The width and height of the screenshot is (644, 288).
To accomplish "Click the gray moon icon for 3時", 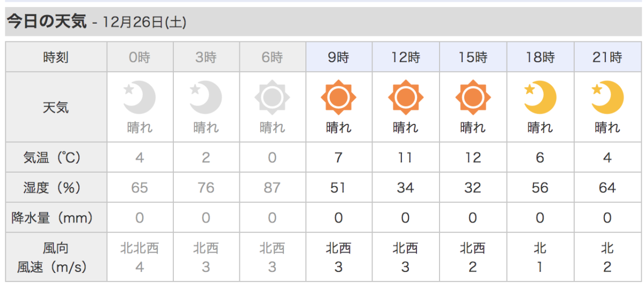I will 206,98.
